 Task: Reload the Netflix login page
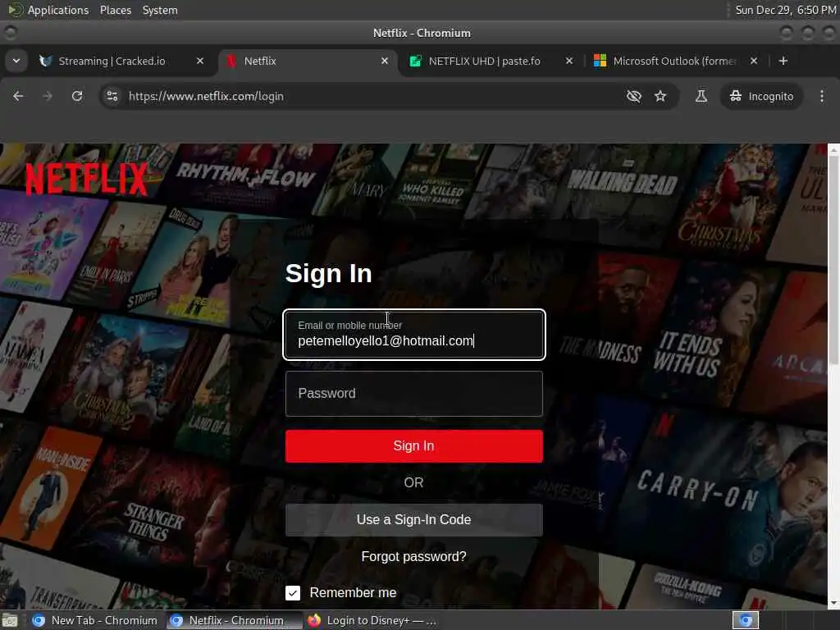pos(77,96)
